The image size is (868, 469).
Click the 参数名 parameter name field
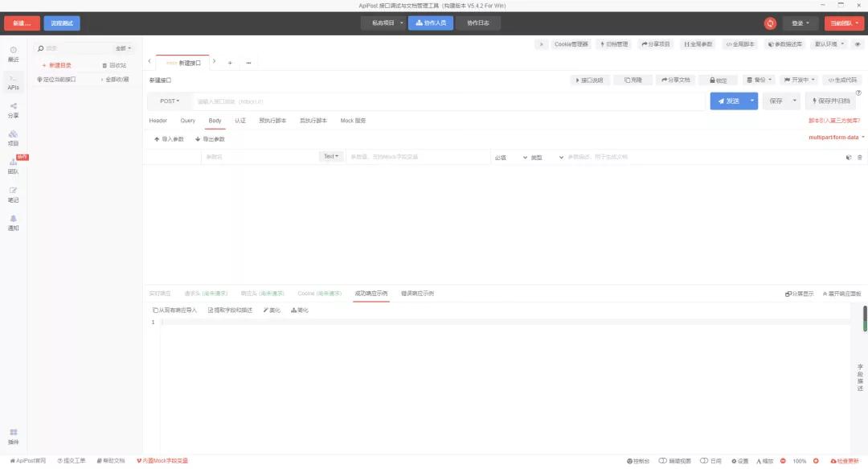click(x=259, y=158)
